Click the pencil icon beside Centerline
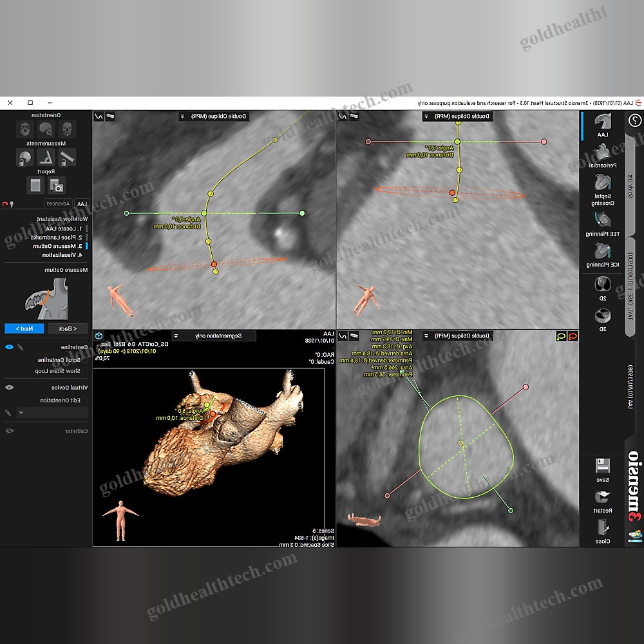Screen dimensions: 644x644 (20, 348)
